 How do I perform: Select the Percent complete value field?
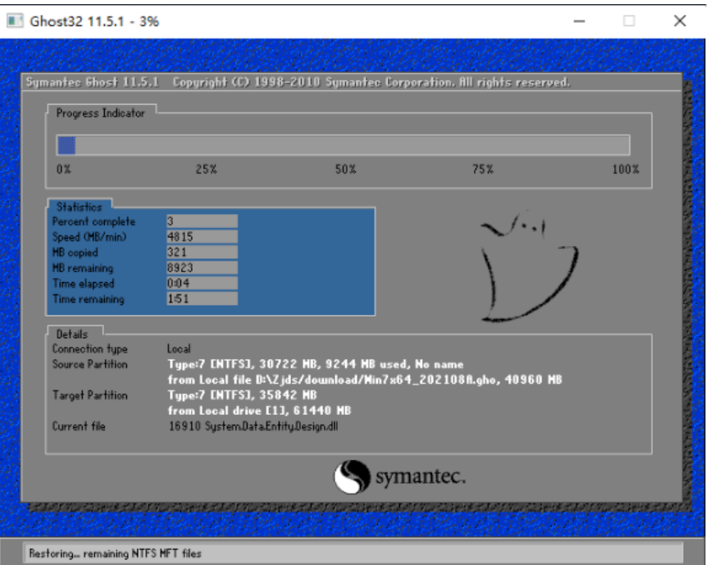click(x=201, y=221)
